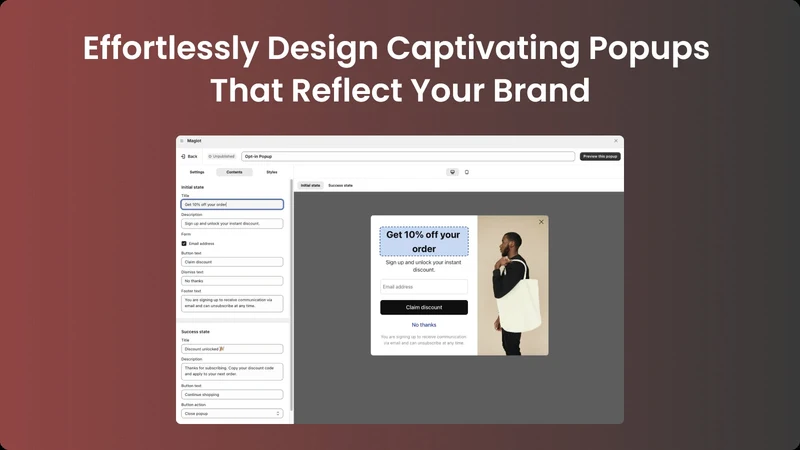
Task: Click the left panel vertical scrollbar
Action: [x=291, y=295]
